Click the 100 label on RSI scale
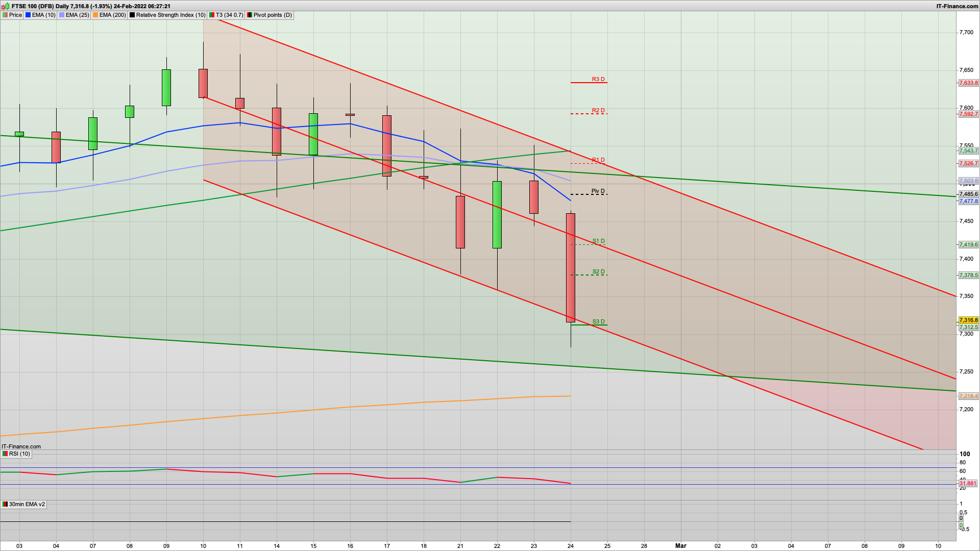 [965, 454]
